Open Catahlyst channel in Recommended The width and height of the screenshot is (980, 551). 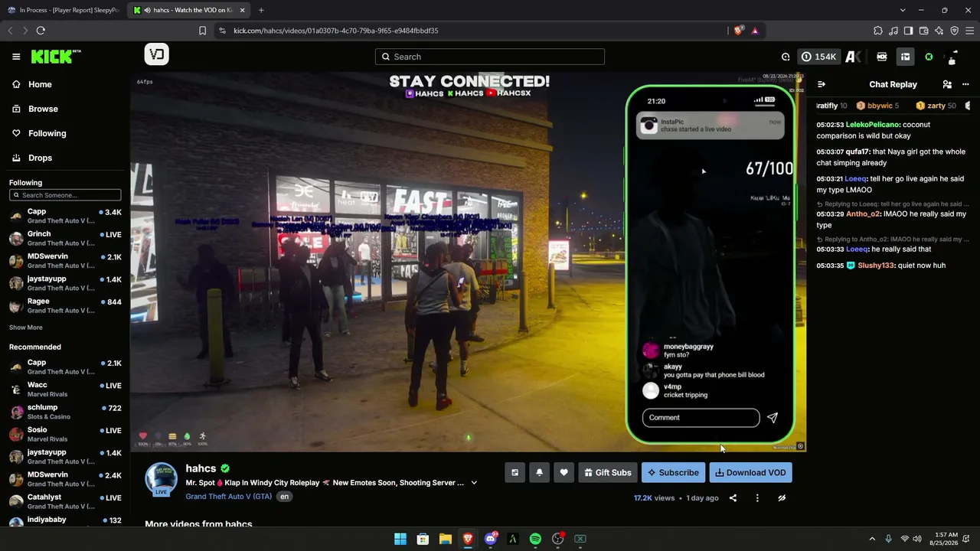click(65, 501)
